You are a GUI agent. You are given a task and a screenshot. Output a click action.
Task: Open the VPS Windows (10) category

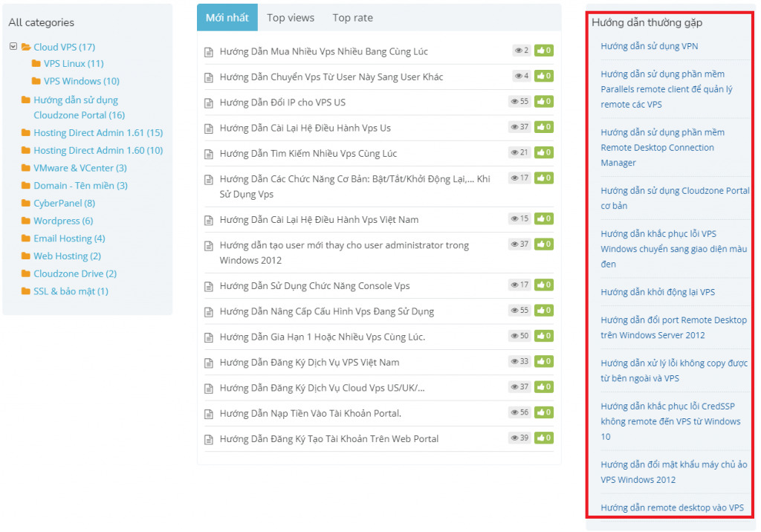click(x=81, y=81)
